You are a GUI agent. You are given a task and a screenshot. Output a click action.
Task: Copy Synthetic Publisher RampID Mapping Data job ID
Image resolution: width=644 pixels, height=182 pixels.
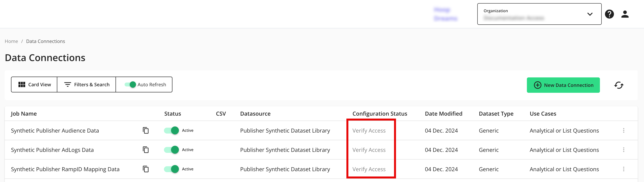pyautogui.click(x=145, y=169)
